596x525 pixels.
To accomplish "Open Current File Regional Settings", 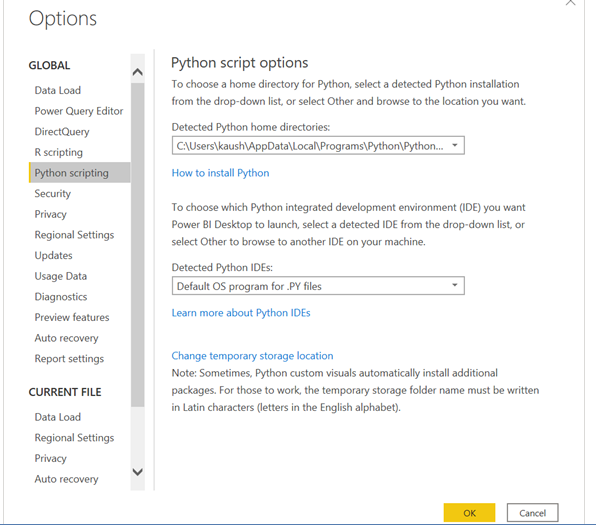I will [x=74, y=438].
